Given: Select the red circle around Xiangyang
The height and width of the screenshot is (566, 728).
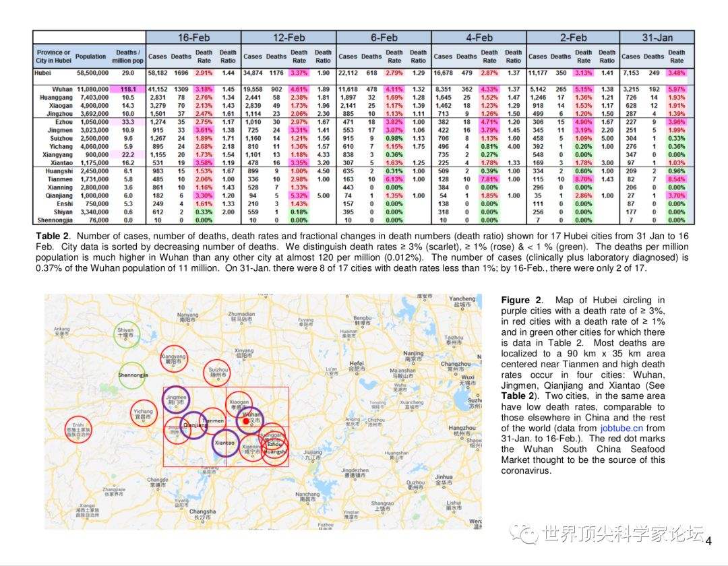Looking at the screenshot, I should [173, 358].
